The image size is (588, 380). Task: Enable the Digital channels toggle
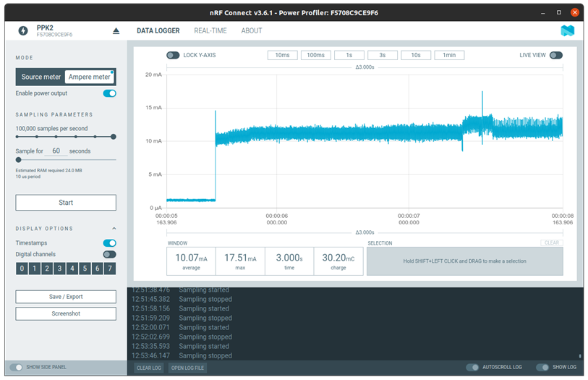pyautogui.click(x=109, y=255)
